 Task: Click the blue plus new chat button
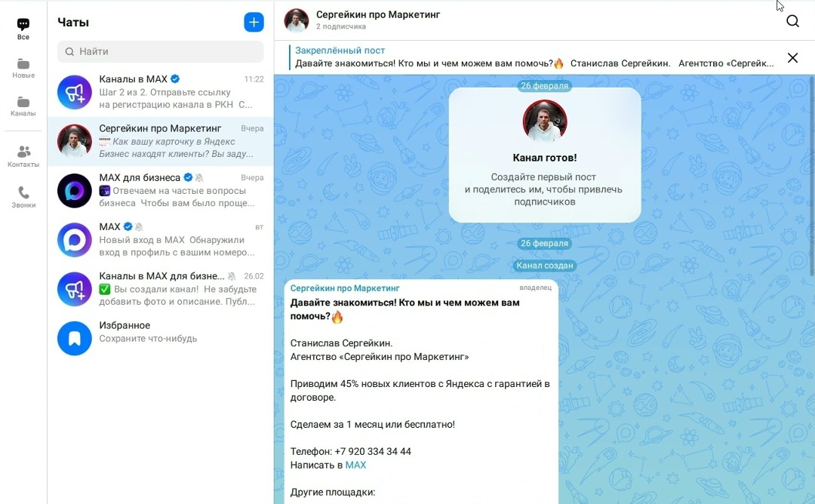[x=254, y=23]
